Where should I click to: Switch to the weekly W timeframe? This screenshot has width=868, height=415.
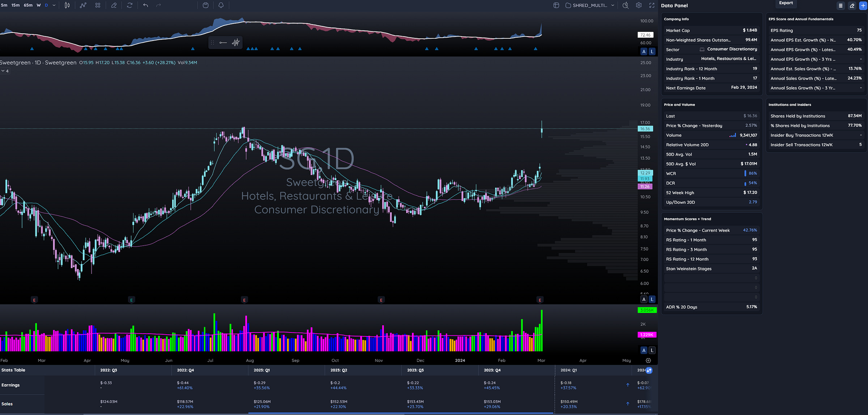(39, 5)
